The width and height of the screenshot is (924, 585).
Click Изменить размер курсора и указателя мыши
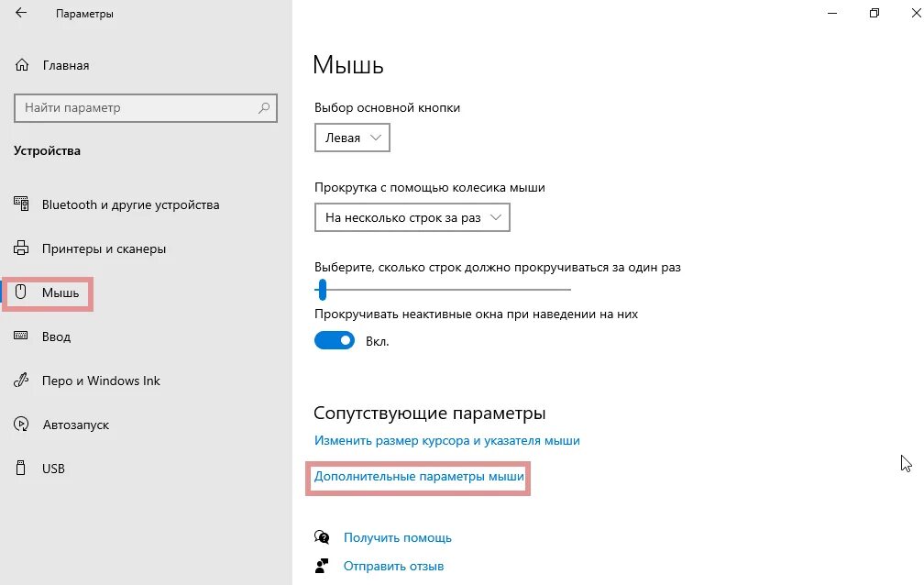[x=446, y=440]
